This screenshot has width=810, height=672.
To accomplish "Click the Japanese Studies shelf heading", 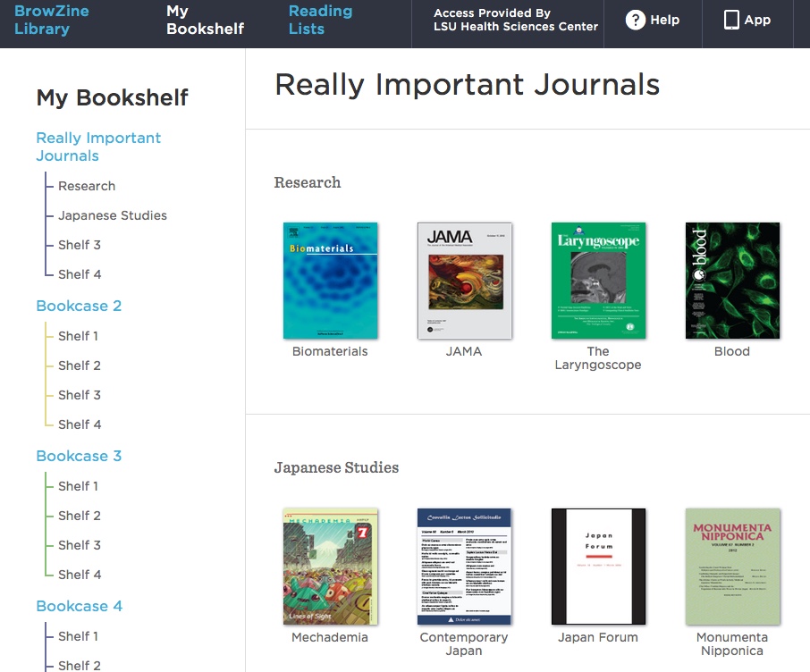I will [x=336, y=467].
